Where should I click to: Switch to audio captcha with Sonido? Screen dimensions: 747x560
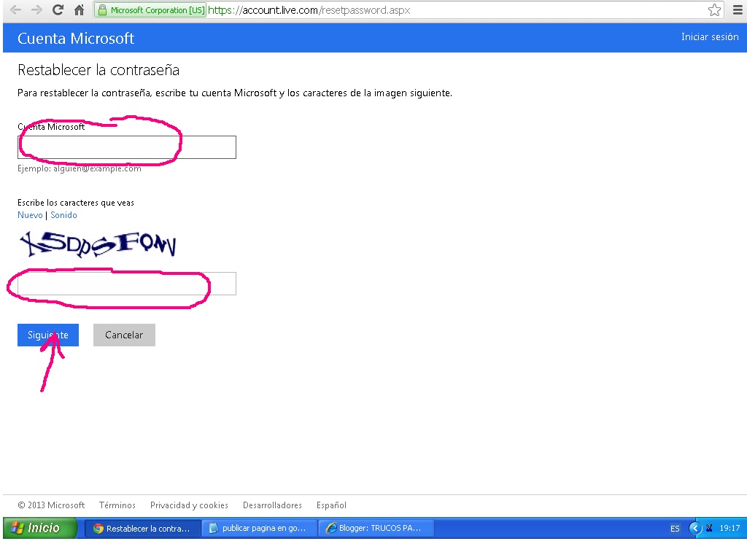[64, 215]
